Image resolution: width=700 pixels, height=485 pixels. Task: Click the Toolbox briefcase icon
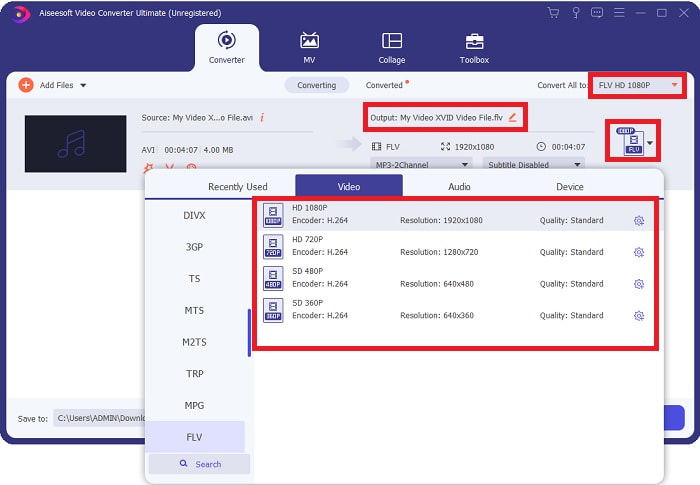pyautogui.click(x=474, y=41)
